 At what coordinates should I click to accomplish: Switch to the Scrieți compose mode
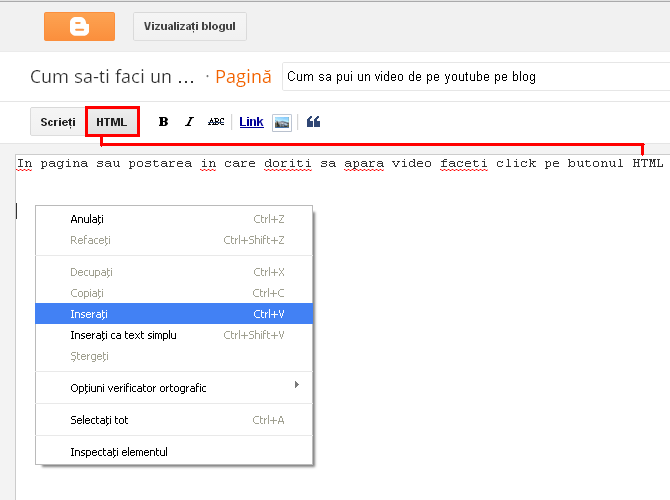(58, 122)
